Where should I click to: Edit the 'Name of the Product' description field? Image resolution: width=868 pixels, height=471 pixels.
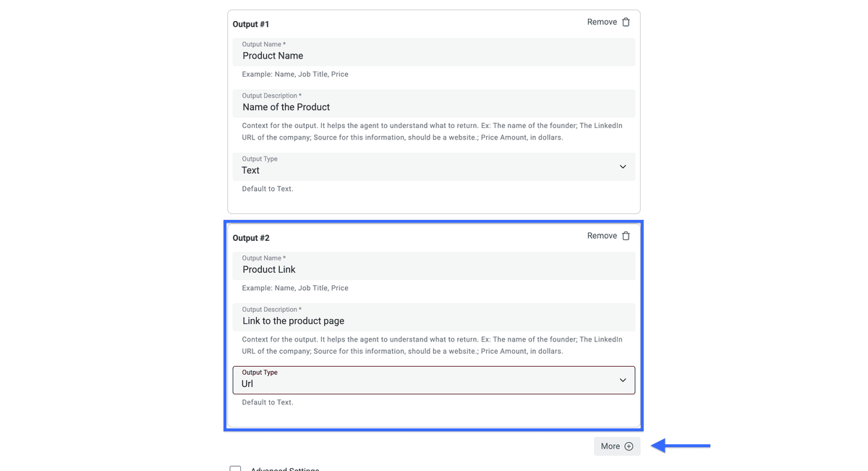434,103
